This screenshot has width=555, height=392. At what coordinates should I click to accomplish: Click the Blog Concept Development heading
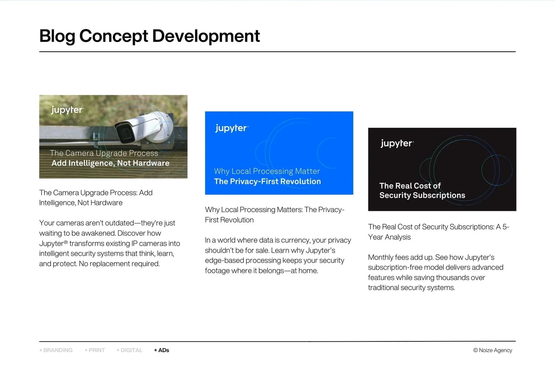(x=150, y=36)
